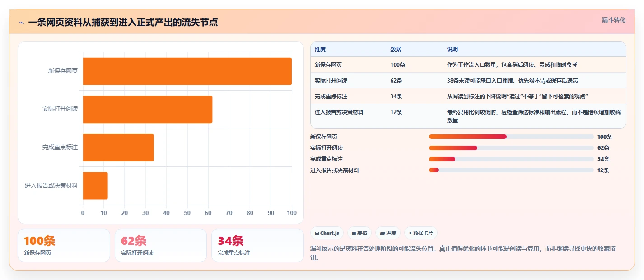This screenshot has width=644, height=280.
Task: Click the 数据卡片 chip
Action: coord(420,233)
